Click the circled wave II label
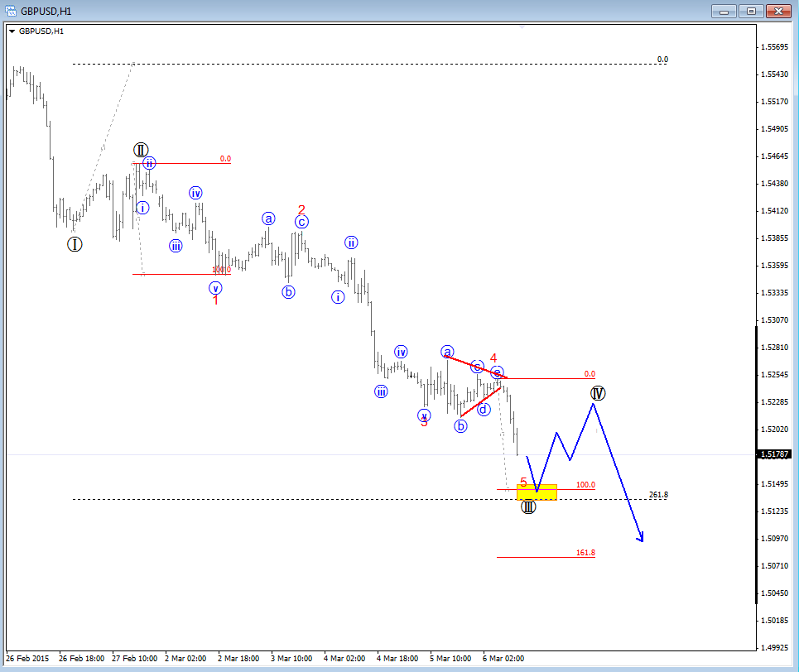The image size is (799, 672). (x=142, y=150)
